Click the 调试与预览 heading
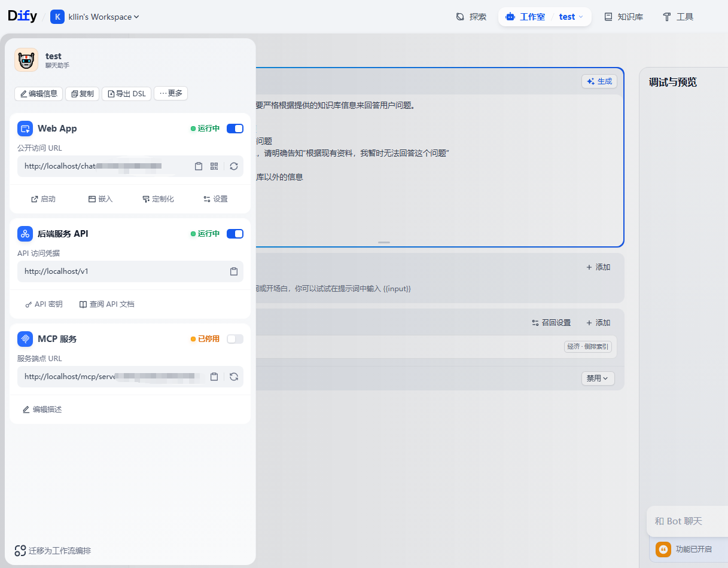Image resolution: width=728 pixels, height=568 pixels. coord(673,83)
